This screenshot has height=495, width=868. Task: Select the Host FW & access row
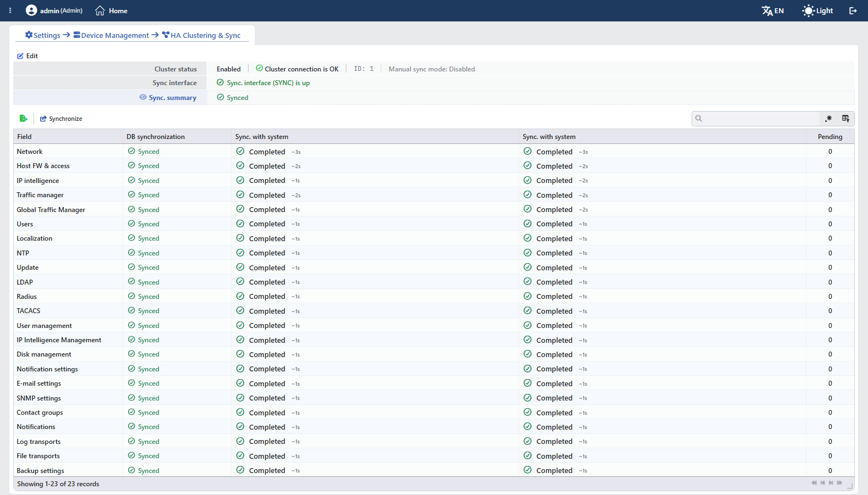tap(434, 166)
